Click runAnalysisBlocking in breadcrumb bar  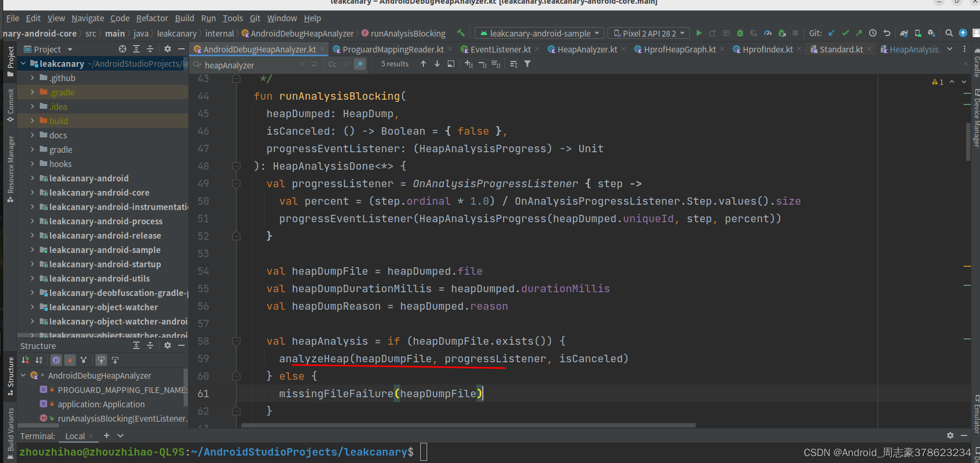(407, 33)
